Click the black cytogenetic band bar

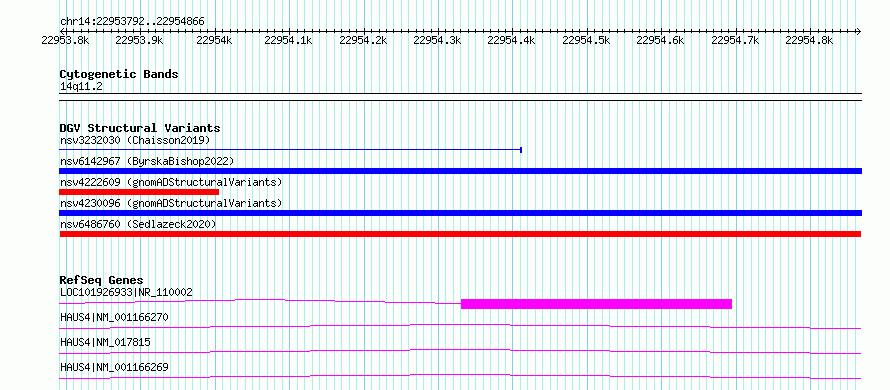(x=460, y=97)
